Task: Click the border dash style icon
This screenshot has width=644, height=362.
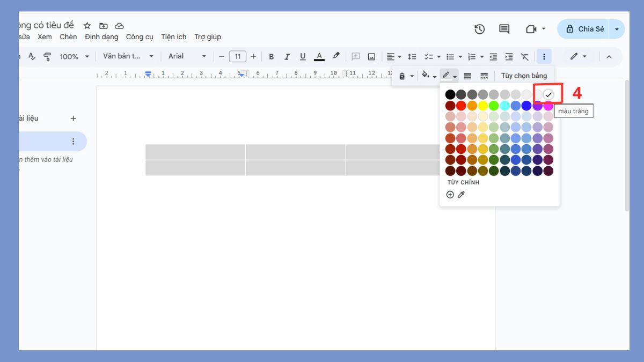Action: click(484, 76)
